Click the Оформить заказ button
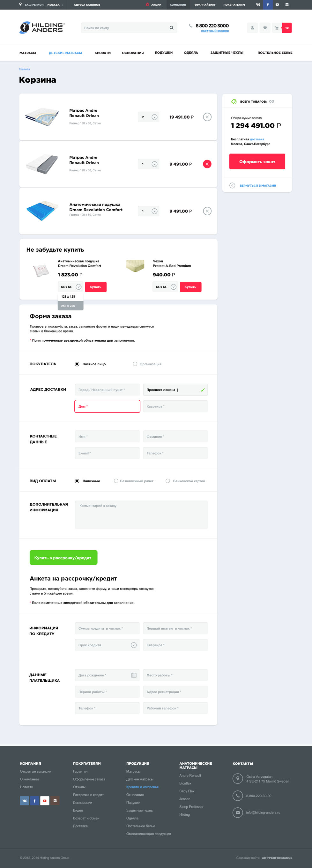Viewport: 312px width, 868px height. click(x=257, y=162)
